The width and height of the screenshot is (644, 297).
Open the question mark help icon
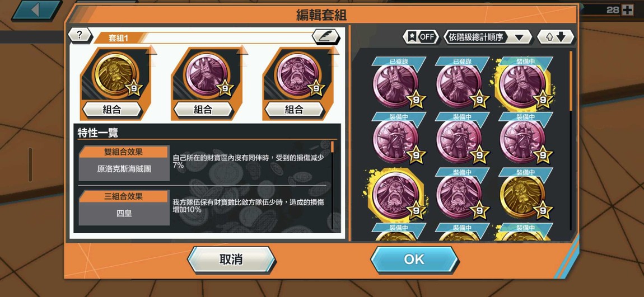click(80, 35)
